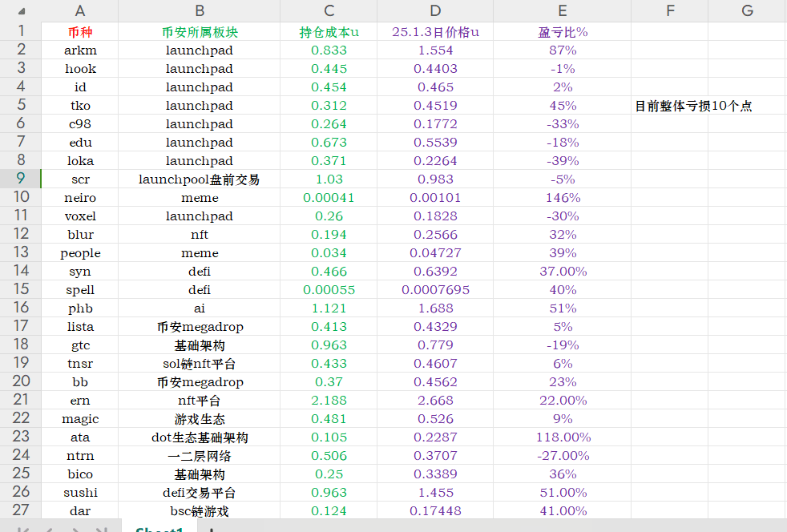The height and width of the screenshot is (532, 787).
Task: Click edu price cell 0.5539
Action: tap(435, 142)
